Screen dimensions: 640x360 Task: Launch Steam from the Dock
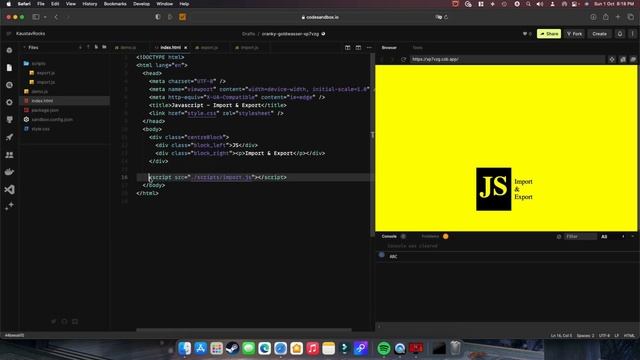tap(232, 348)
